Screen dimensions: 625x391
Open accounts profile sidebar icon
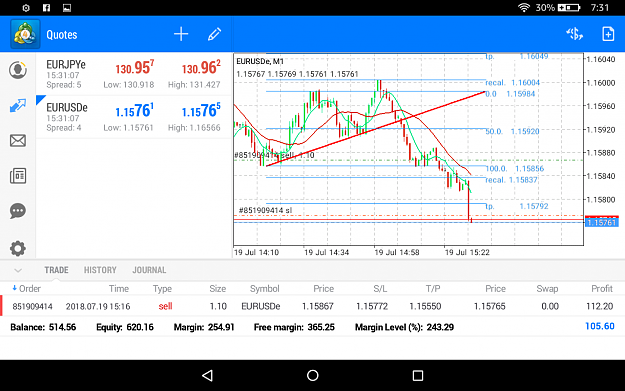point(18,70)
